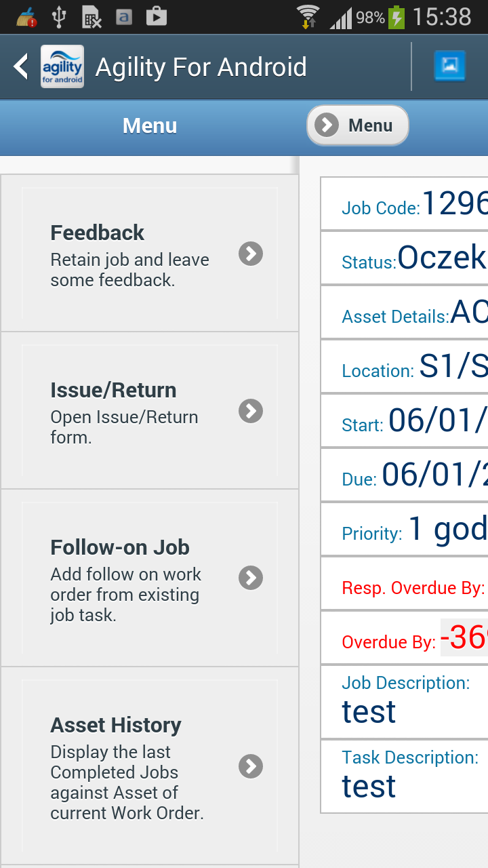This screenshot has width=488, height=868.
Task: Tap the Job Description row
Action: pyautogui.click(x=405, y=702)
